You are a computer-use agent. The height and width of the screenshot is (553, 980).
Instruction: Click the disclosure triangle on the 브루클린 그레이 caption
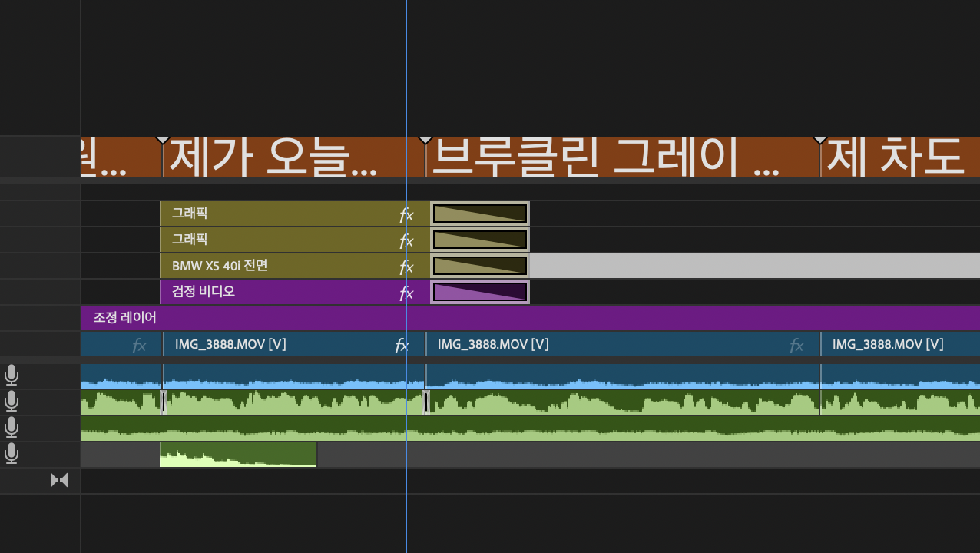pyautogui.click(x=425, y=138)
